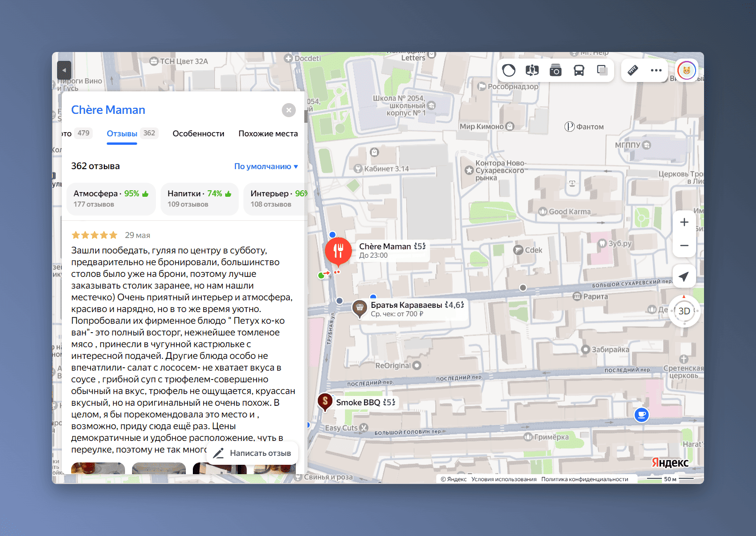Close the Chère Maman card

pyautogui.click(x=289, y=110)
